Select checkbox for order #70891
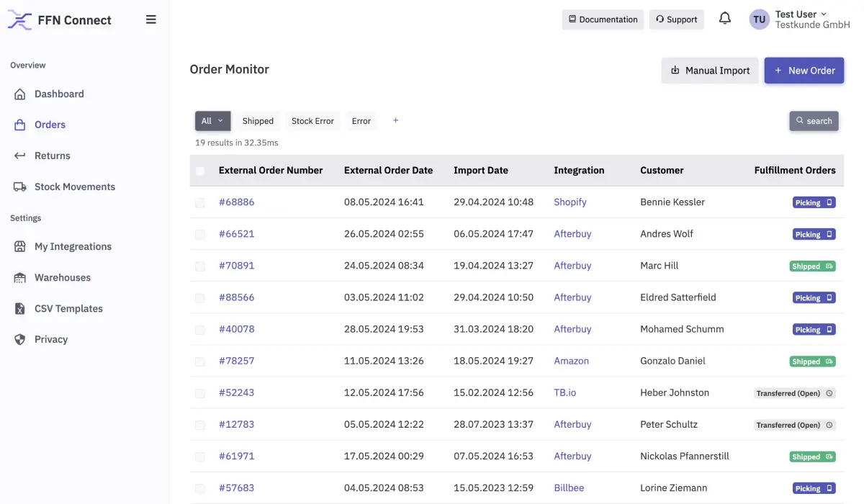The width and height of the screenshot is (864, 504). pyautogui.click(x=200, y=266)
